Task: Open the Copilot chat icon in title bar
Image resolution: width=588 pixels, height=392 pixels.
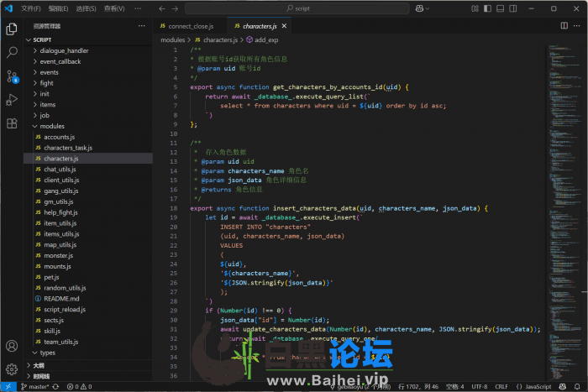Action: point(419,8)
